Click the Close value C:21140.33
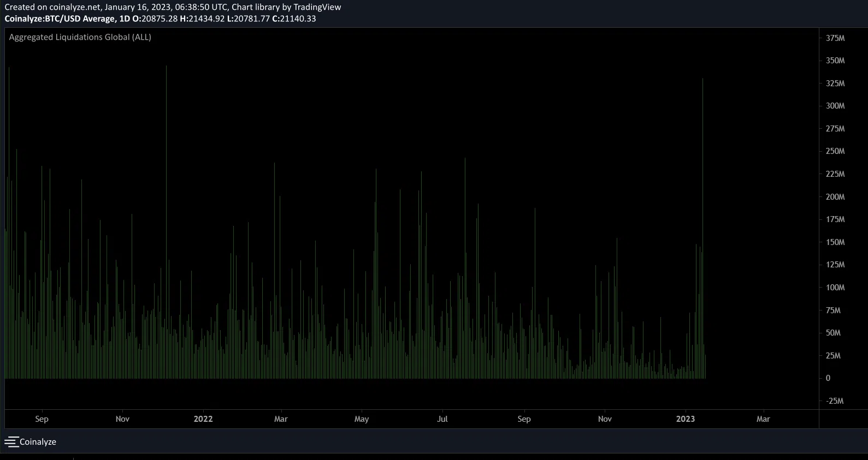This screenshot has height=460, width=868. [294, 19]
